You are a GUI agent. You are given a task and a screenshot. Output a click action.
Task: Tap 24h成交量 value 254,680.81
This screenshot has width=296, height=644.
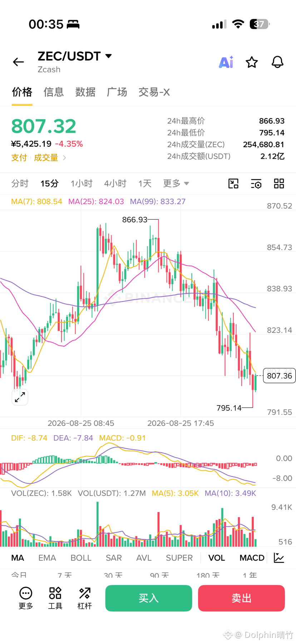point(264,144)
